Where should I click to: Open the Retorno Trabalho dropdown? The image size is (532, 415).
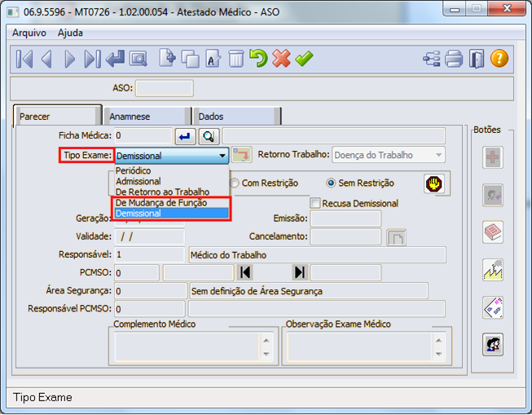pos(389,155)
